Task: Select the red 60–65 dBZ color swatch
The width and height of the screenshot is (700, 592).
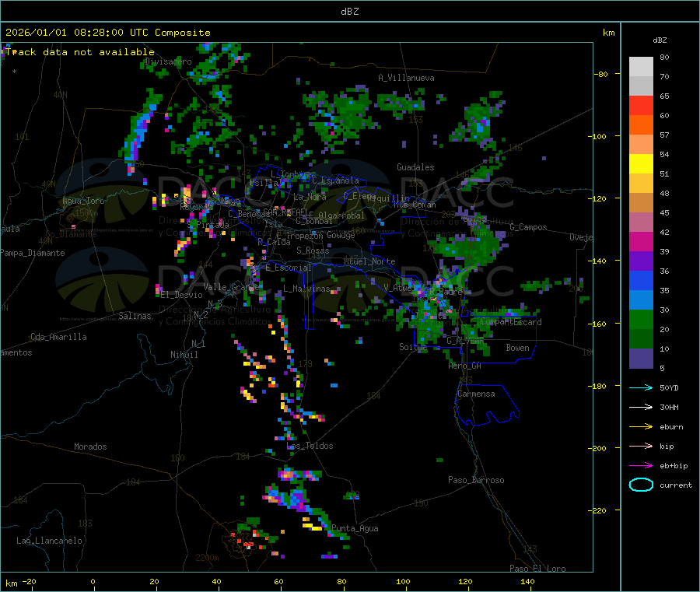Action: (x=641, y=105)
